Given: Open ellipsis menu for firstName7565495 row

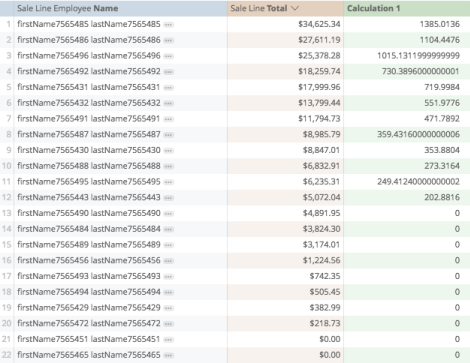Looking at the screenshot, I should click(x=169, y=182).
